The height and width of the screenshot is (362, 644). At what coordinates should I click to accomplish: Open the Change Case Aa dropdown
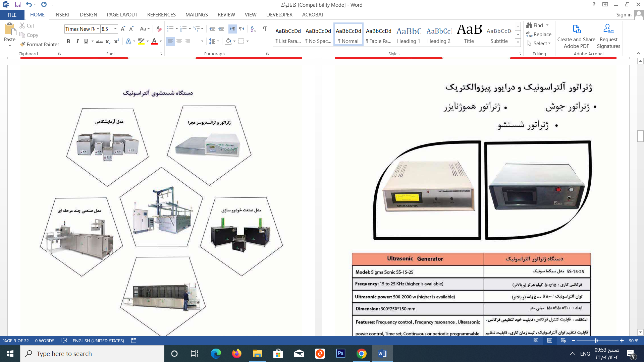click(x=145, y=29)
